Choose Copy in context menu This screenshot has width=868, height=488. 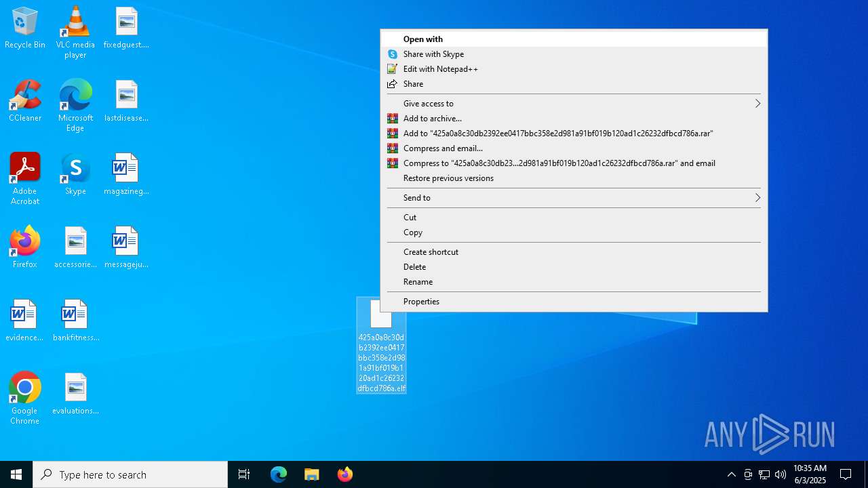[x=574, y=232]
